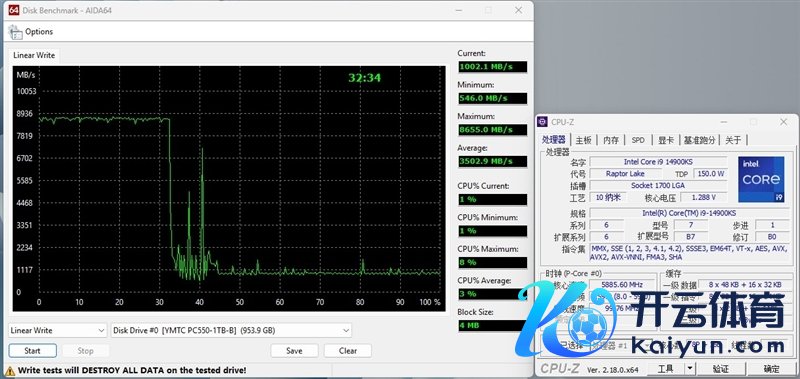Click the Save button
The image size is (800, 379).
tap(294, 351)
